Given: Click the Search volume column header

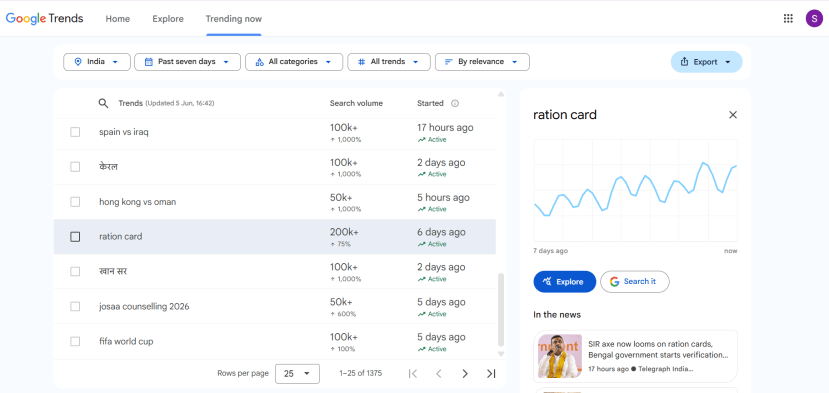Looking at the screenshot, I should (356, 103).
